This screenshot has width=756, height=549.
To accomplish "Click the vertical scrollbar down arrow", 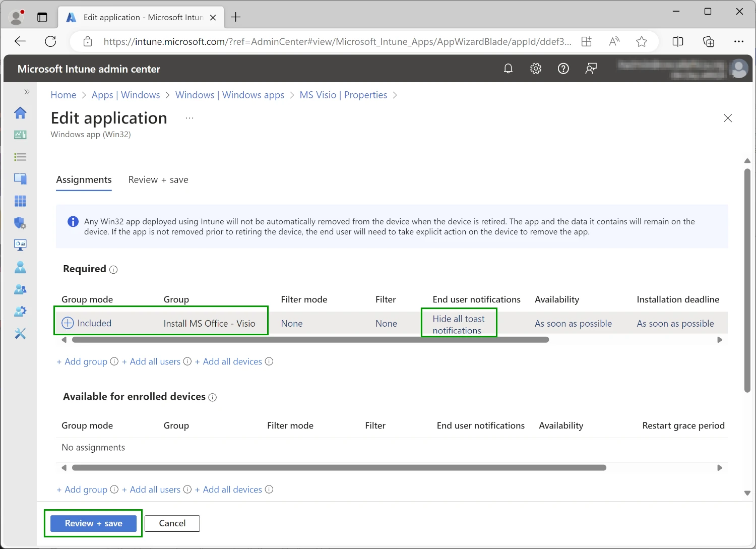I will [747, 493].
